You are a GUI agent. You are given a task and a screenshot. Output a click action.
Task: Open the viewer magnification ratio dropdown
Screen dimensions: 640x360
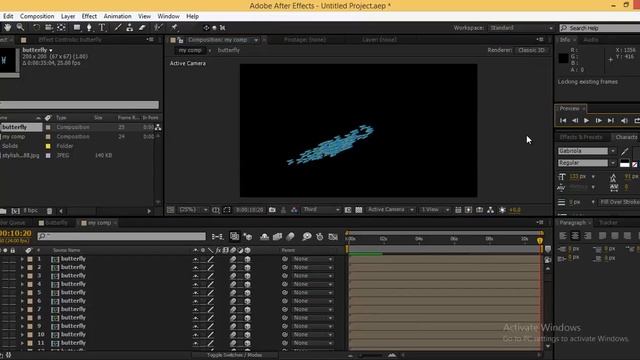point(193,210)
